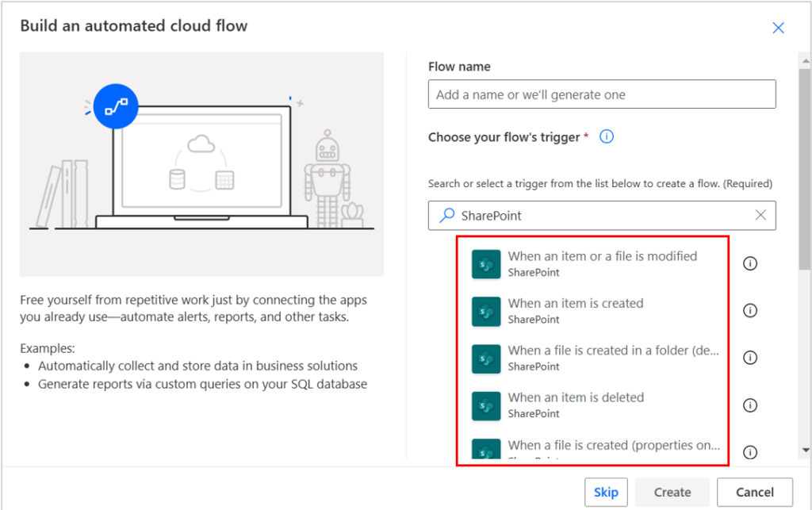Image resolution: width=812 pixels, height=510 pixels.
Task: Select SharePoint icon for file created (properties only)
Action: coord(486,448)
